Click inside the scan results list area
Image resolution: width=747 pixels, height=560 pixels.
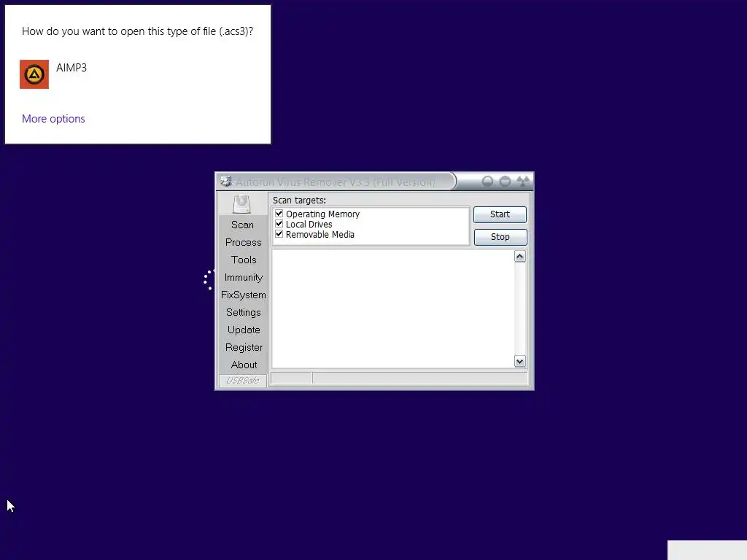pos(393,308)
